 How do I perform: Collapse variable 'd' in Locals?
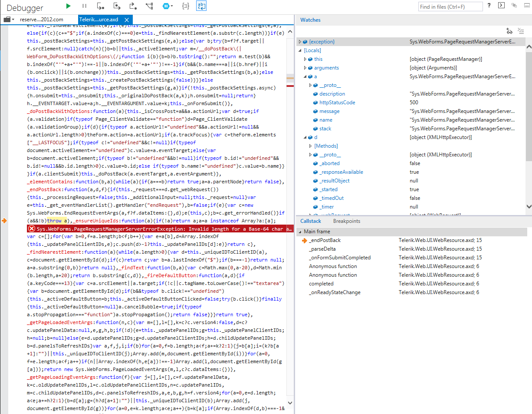(305, 137)
